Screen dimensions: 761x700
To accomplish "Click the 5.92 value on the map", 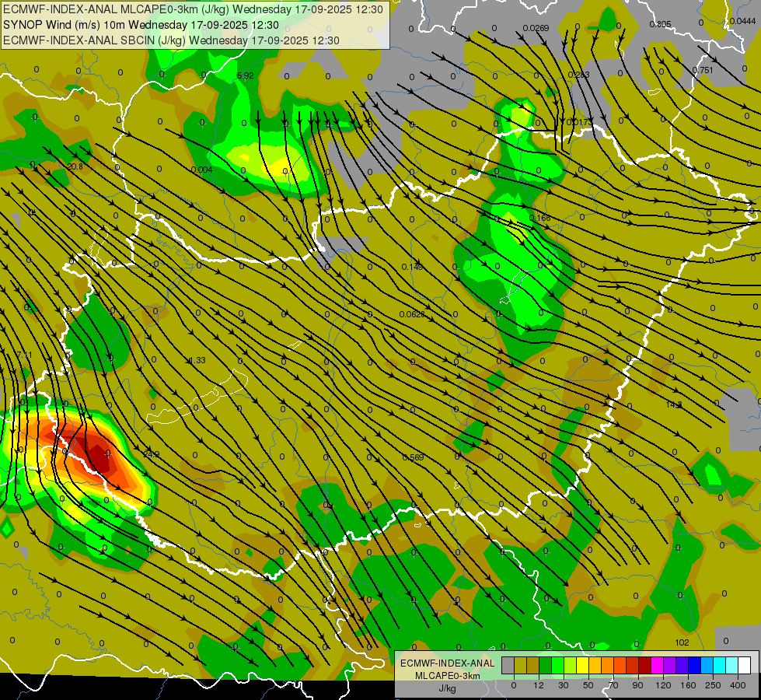I will click(245, 75).
